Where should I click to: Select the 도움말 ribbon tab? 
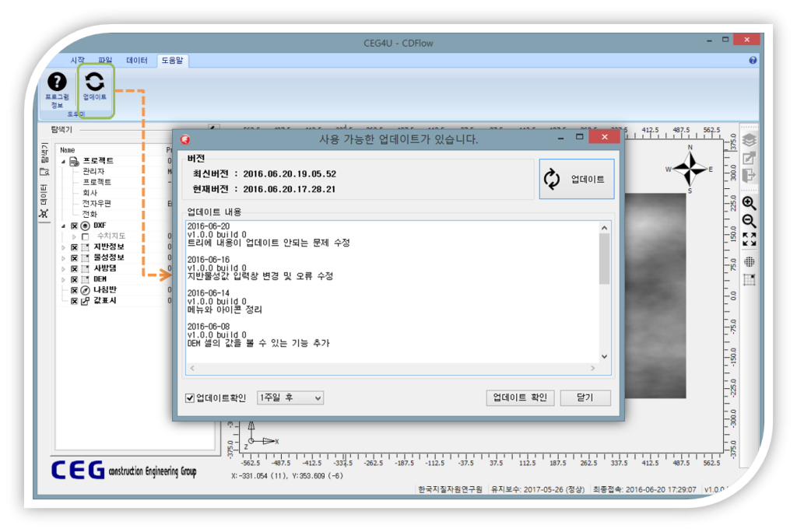[x=172, y=60]
